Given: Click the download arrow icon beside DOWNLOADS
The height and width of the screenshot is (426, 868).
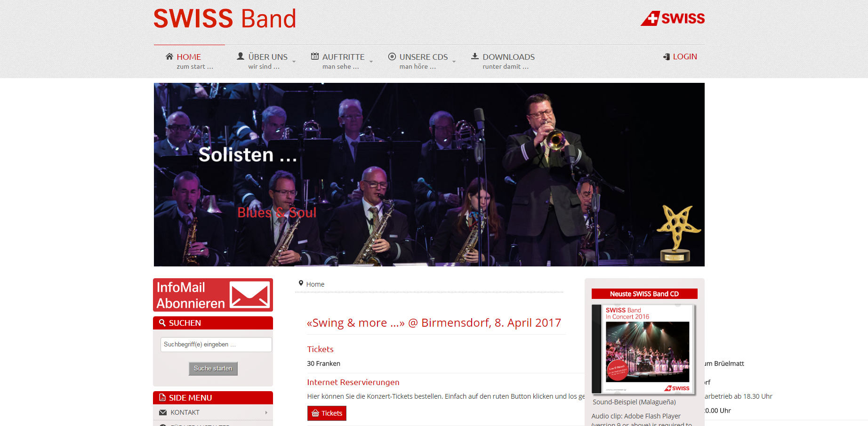Looking at the screenshot, I should 475,56.
